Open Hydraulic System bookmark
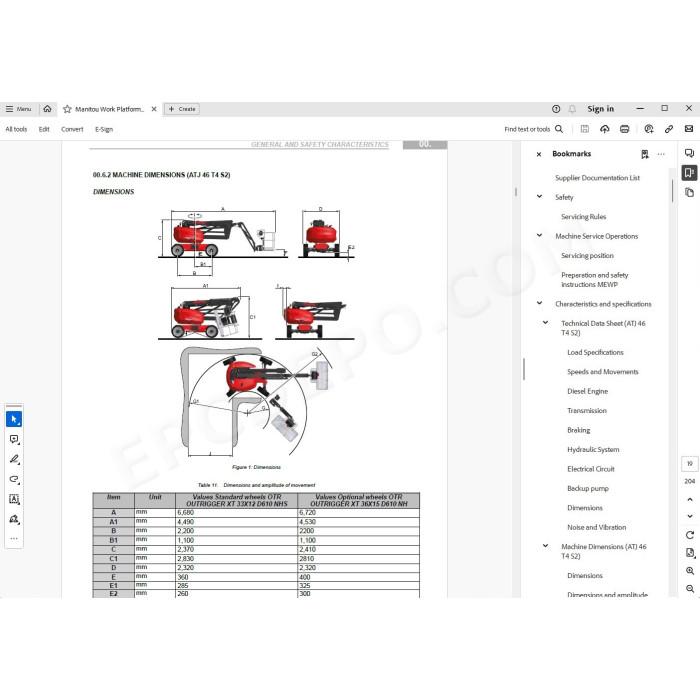The height and width of the screenshot is (700, 700). click(x=593, y=449)
